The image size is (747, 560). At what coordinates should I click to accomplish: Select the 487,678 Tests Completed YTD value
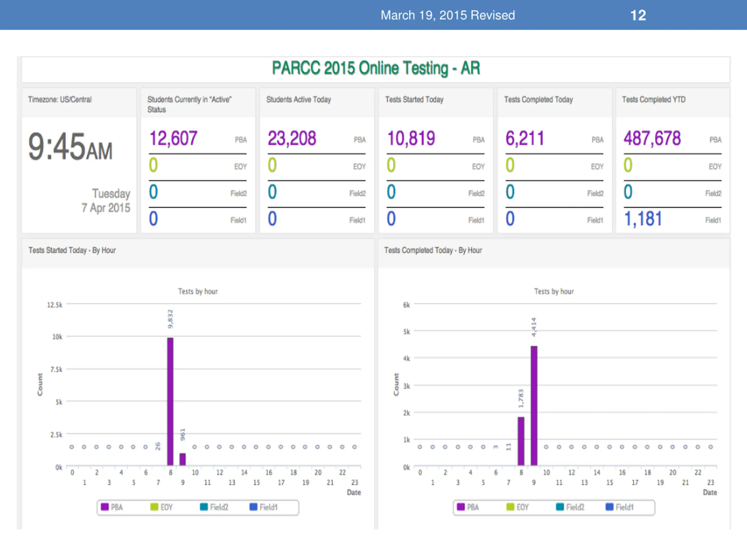coord(652,139)
